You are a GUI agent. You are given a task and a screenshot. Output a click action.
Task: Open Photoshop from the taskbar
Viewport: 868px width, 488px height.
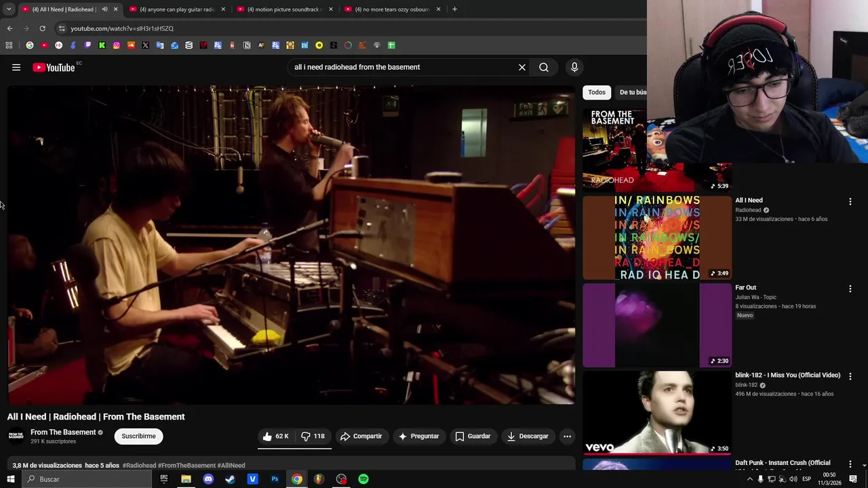(x=275, y=479)
